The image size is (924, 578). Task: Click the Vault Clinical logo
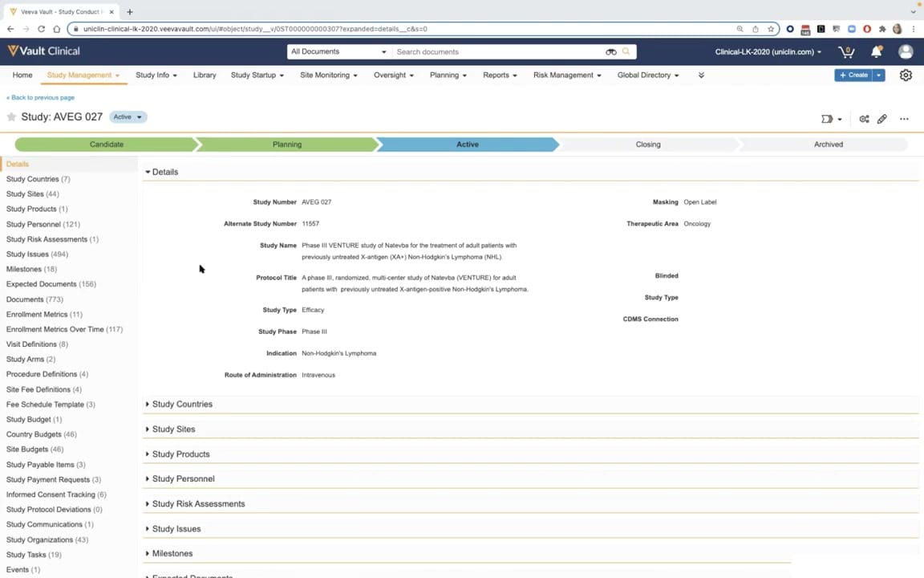pos(43,51)
